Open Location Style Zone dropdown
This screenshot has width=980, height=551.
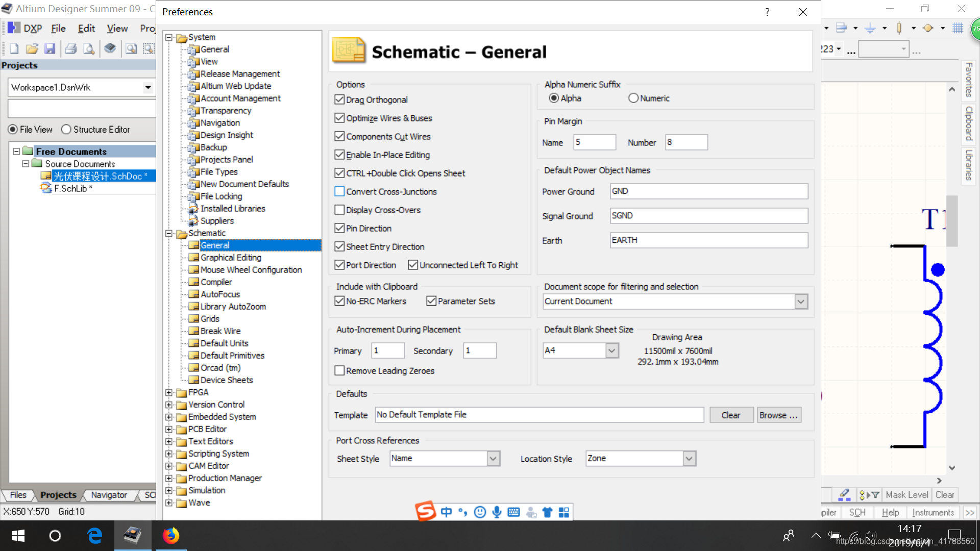click(689, 459)
